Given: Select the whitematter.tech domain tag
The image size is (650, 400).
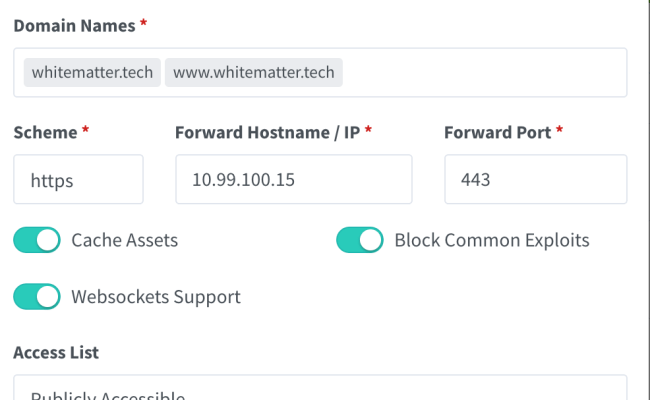Looking at the screenshot, I should (x=92, y=73).
